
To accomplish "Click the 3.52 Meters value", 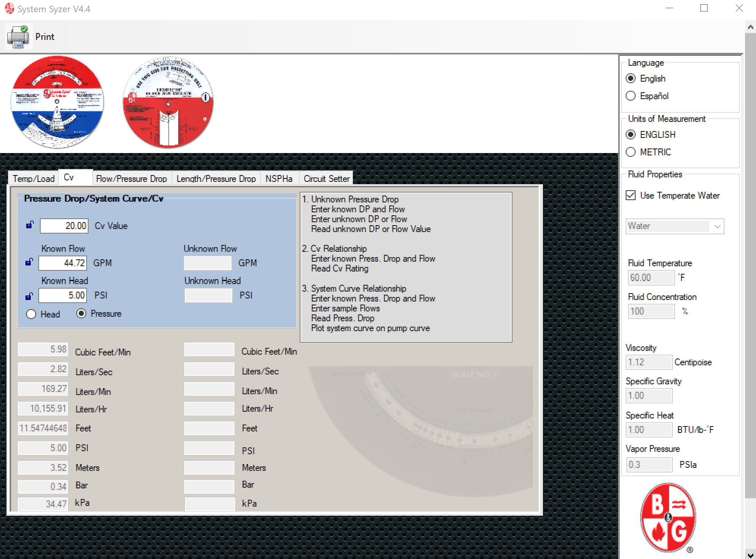I will point(43,468).
